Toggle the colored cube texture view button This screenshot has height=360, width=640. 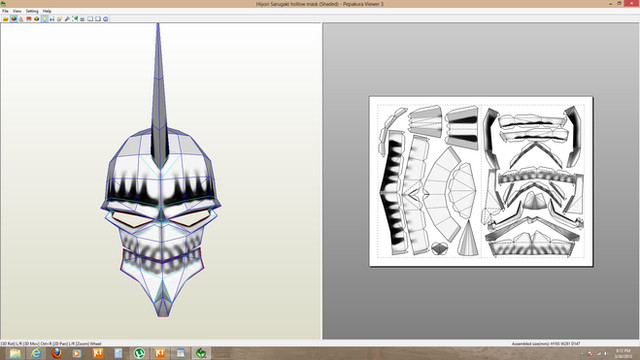(x=14, y=19)
